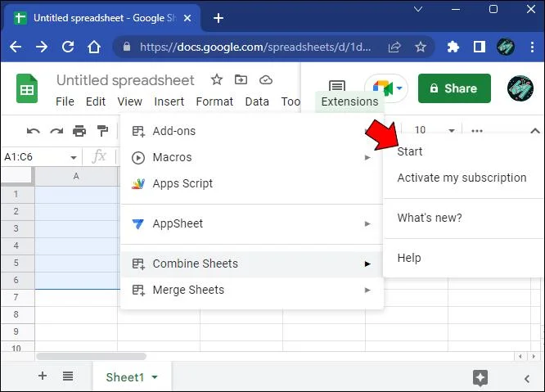Click the share page icon in address bar

tap(394, 47)
